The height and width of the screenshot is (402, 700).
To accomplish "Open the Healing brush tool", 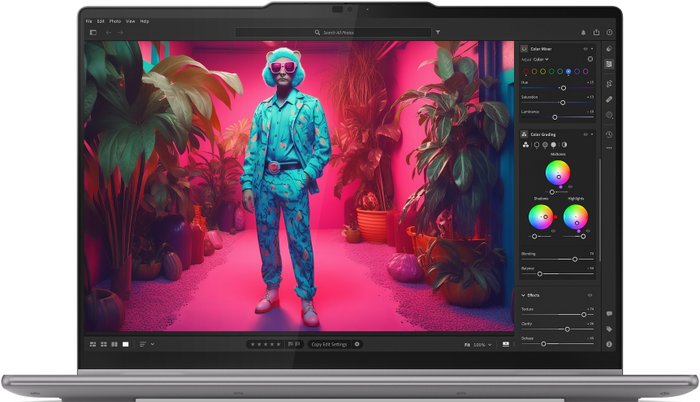I will tap(609, 99).
